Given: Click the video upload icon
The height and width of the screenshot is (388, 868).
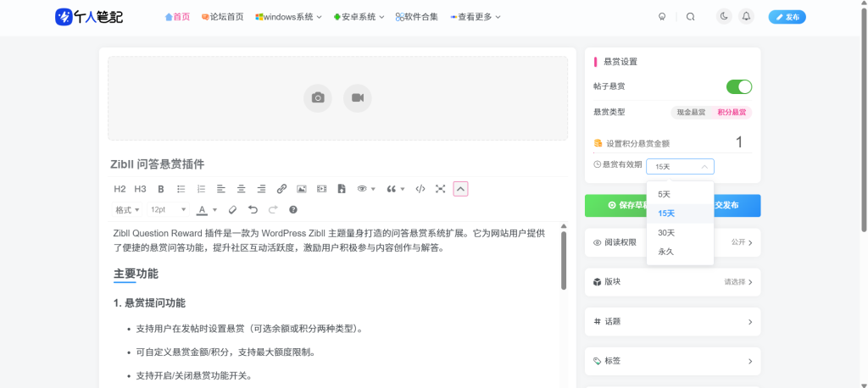Looking at the screenshot, I should coord(357,98).
